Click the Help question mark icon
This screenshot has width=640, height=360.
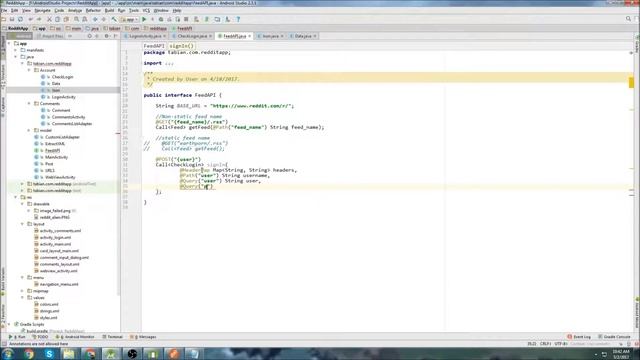click(x=238, y=19)
